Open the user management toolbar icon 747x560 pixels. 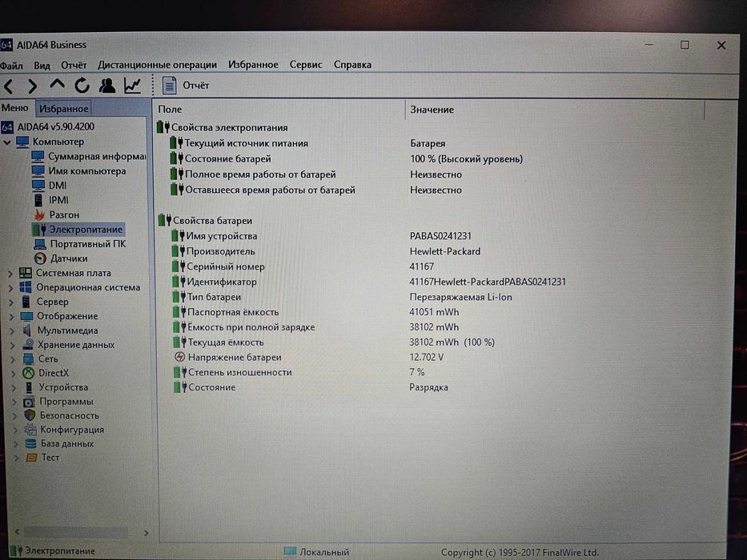tap(106, 86)
